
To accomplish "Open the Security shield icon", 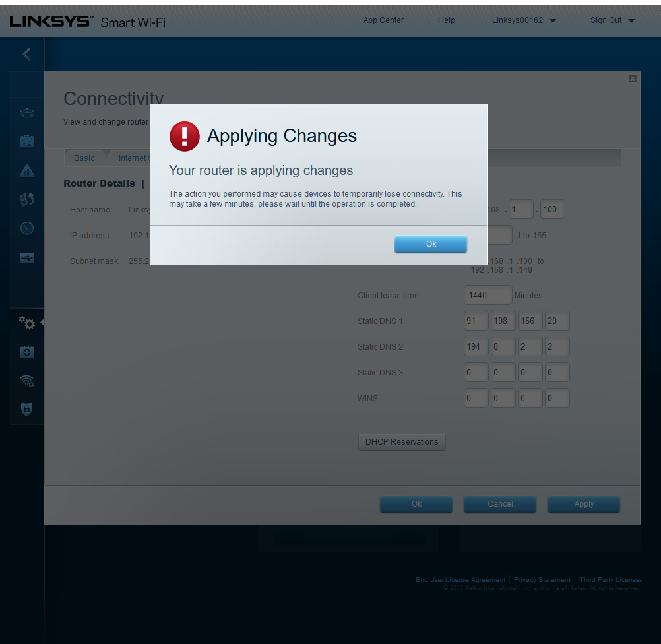I will click(27, 410).
